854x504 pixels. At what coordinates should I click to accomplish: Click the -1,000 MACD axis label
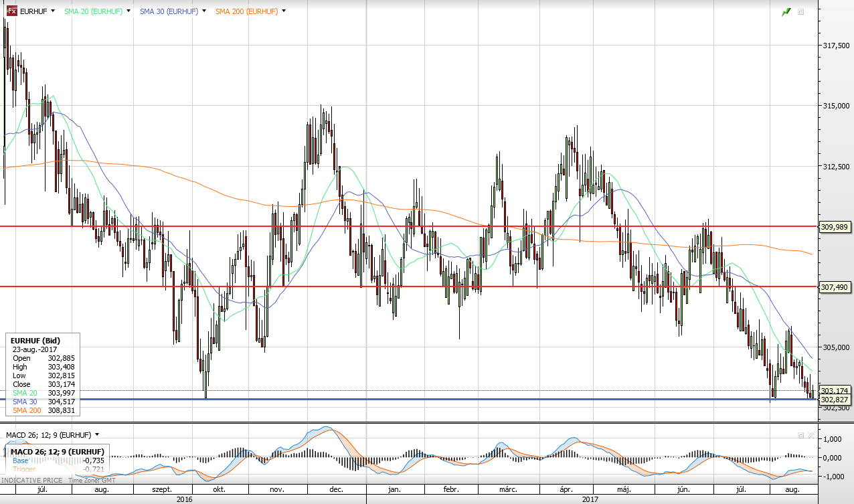pos(835,477)
